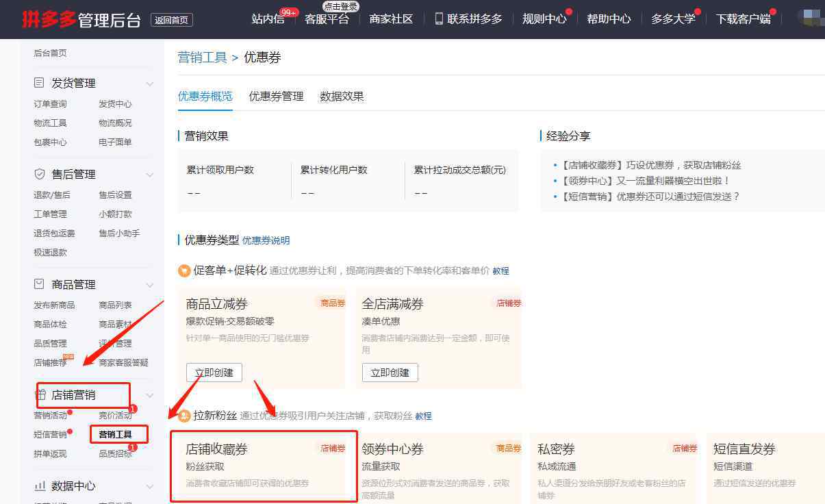The height and width of the screenshot is (504, 825).
Task: Visit 多多大学 from the top navigation
Action: click(x=673, y=19)
